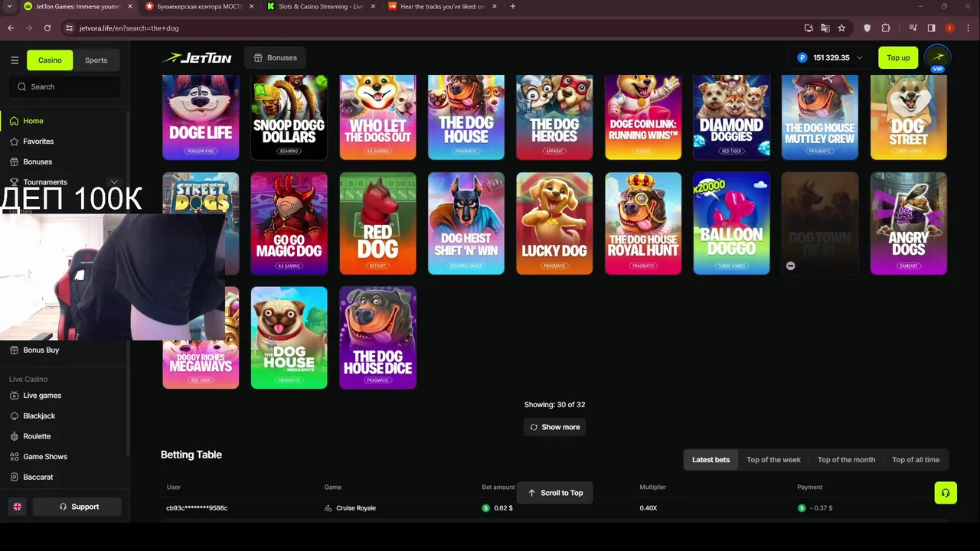Click the sidebar Search field
The width and height of the screenshot is (980, 551).
[64, 86]
